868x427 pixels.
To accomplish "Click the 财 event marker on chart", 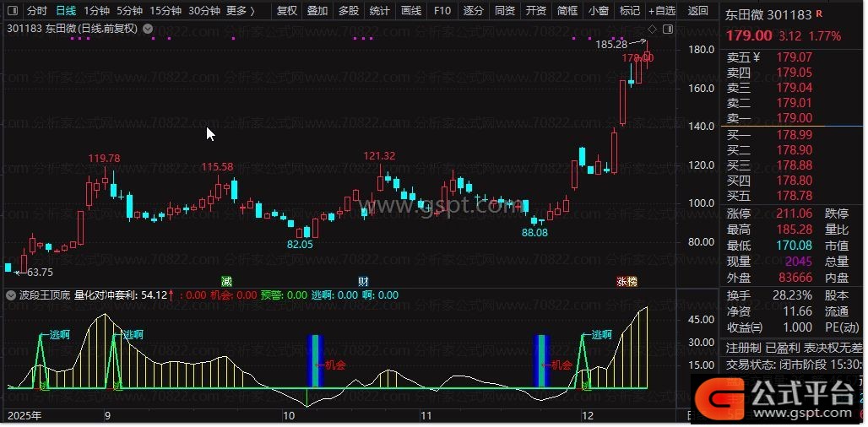I will pyautogui.click(x=363, y=280).
